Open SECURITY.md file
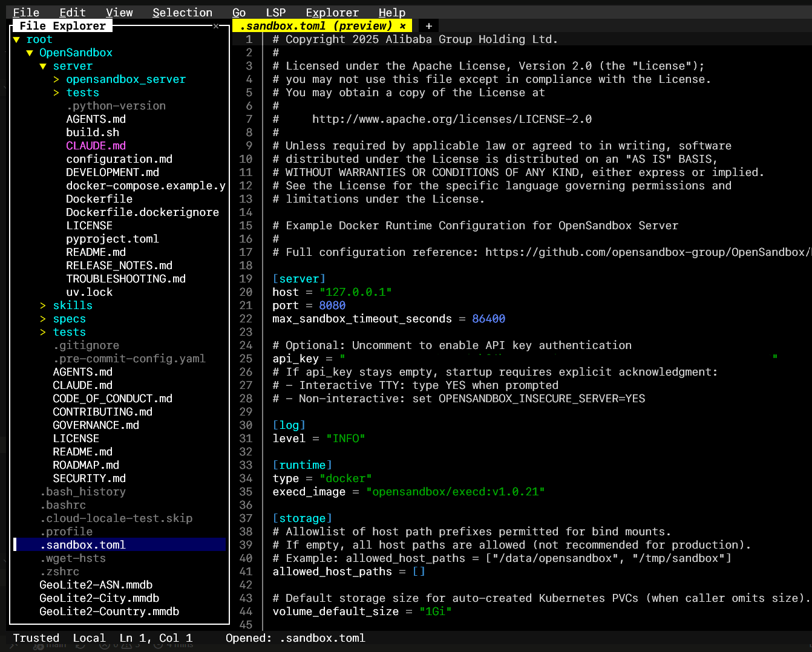This screenshot has width=812, height=652. [x=90, y=478]
